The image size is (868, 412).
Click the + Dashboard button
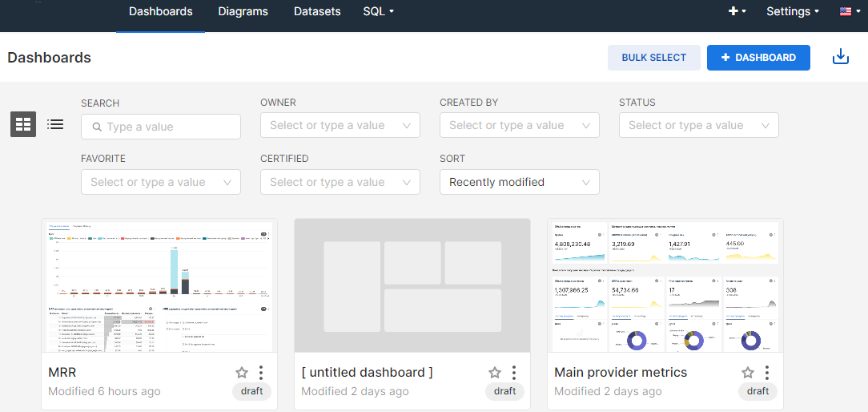758,58
